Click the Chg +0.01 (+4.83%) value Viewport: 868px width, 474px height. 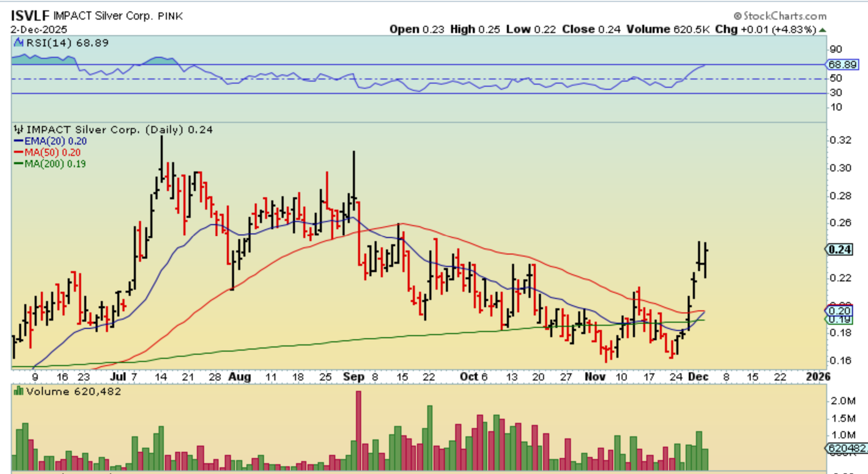pos(766,29)
